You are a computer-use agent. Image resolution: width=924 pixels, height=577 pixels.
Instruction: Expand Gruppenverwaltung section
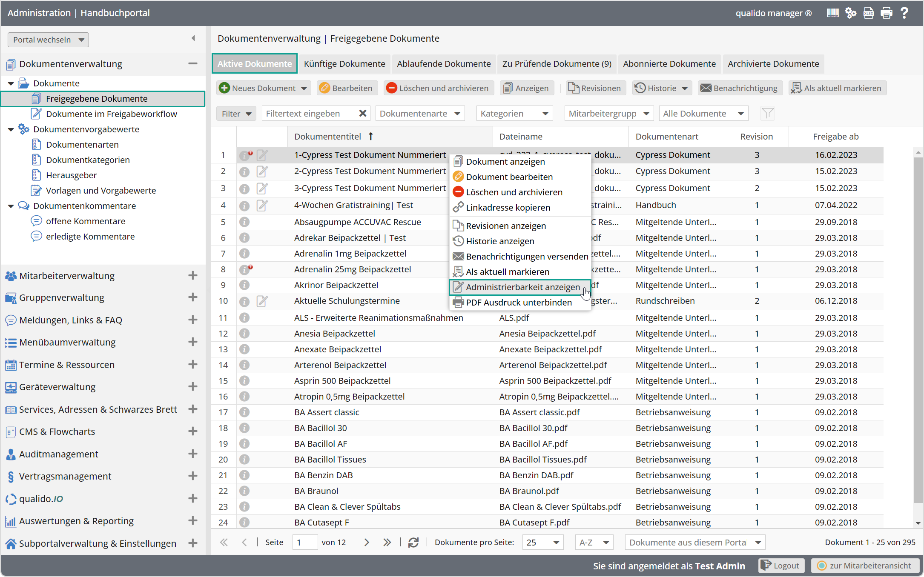(193, 297)
